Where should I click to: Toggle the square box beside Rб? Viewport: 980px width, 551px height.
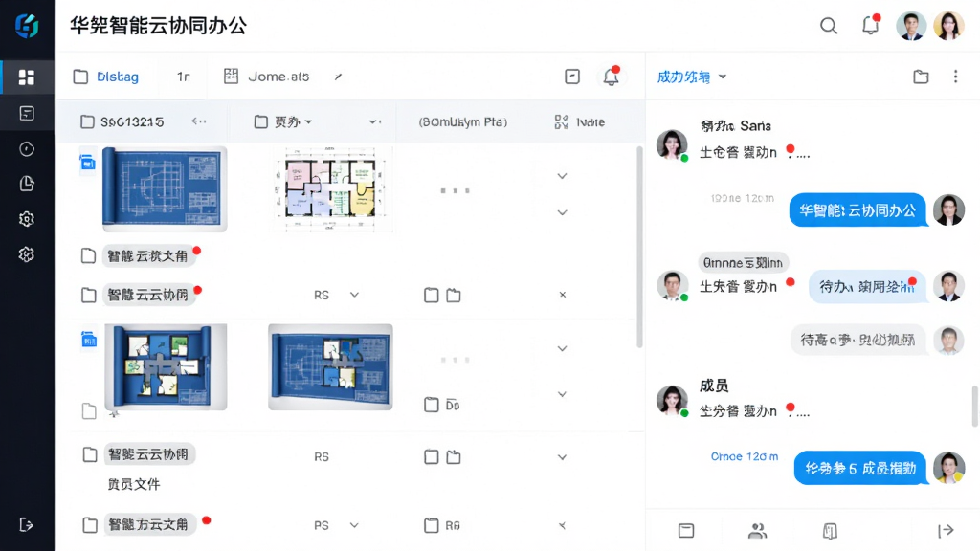[432, 525]
